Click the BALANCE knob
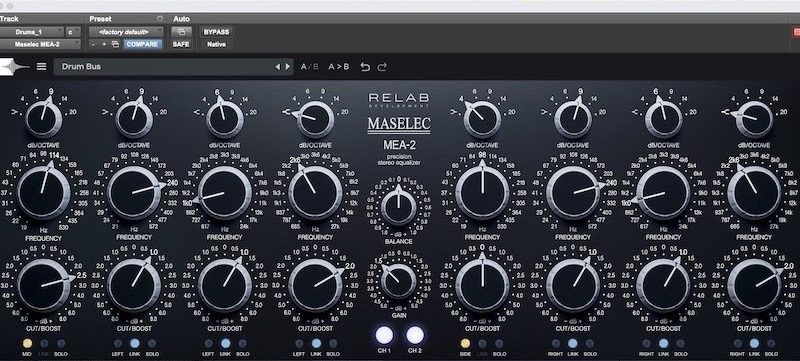The width and height of the screenshot is (800, 361). (x=398, y=207)
